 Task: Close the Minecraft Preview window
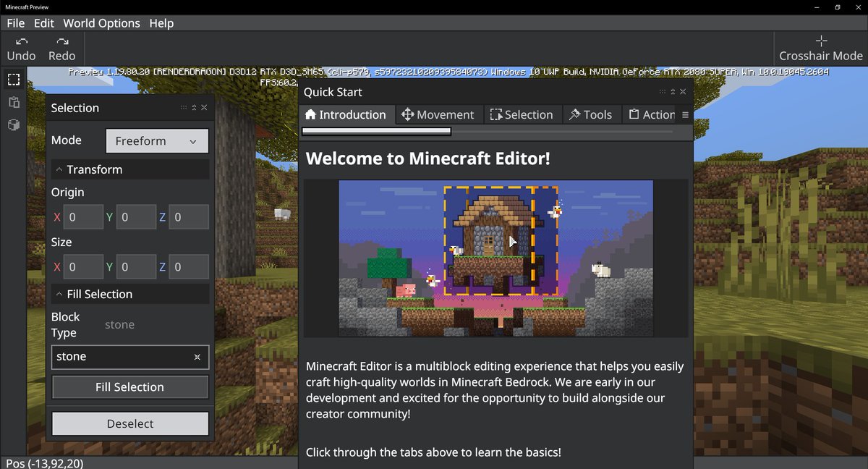[858, 7]
